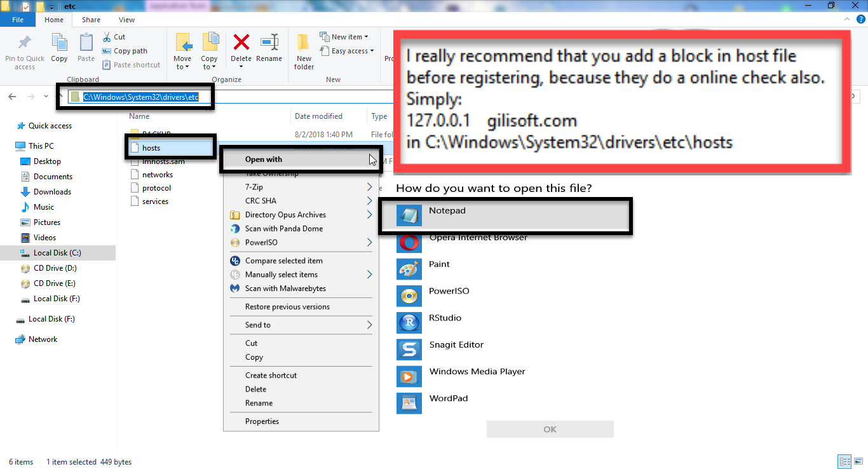Image resolution: width=868 pixels, height=469 pixels.
Task: Click the red Delete icon
Action: click(x=241, y=43)
